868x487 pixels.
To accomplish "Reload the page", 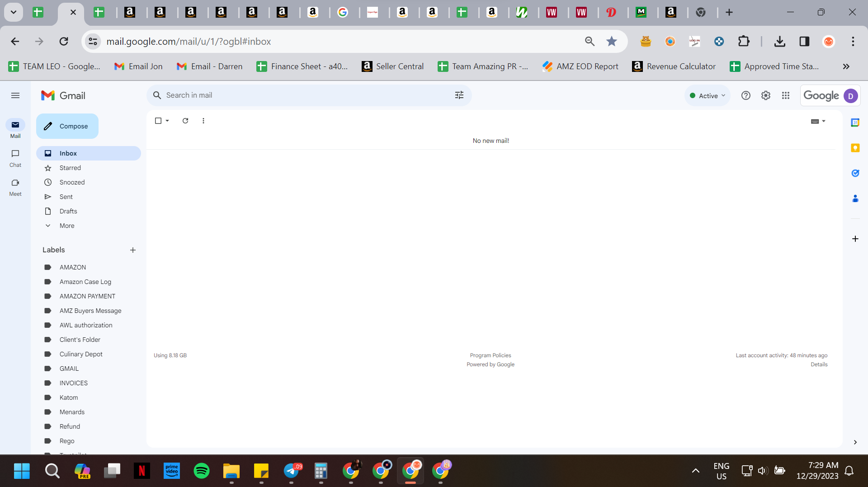I will 64,42.
